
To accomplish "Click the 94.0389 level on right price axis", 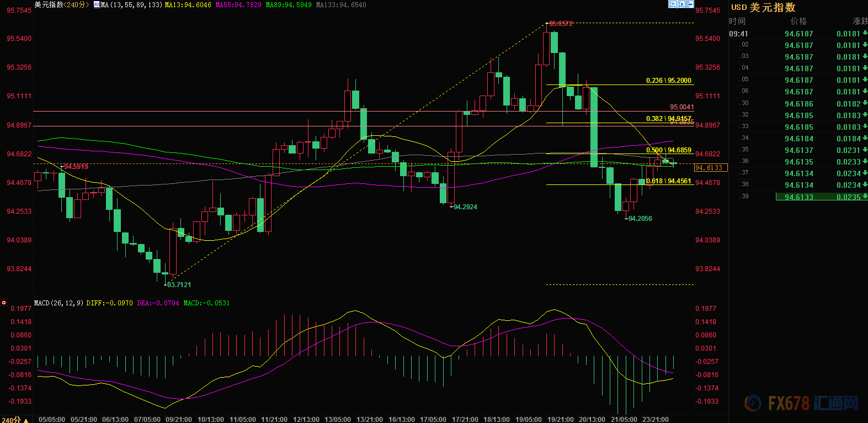I will click(x=707, y=240).
